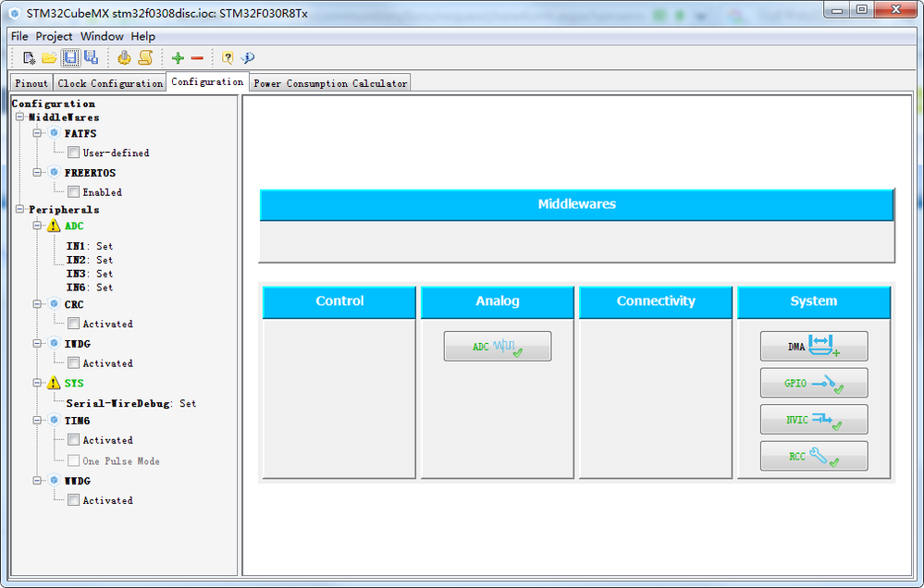Open ADC configuration button in Analog
This screenshot has width=924, height=588.
(498, 346)
